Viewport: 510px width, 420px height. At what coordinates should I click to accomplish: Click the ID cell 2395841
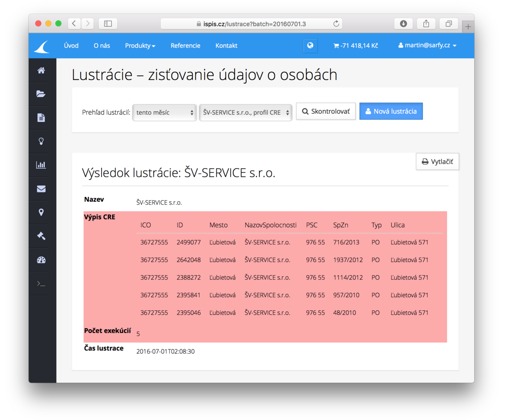[189, 295]
